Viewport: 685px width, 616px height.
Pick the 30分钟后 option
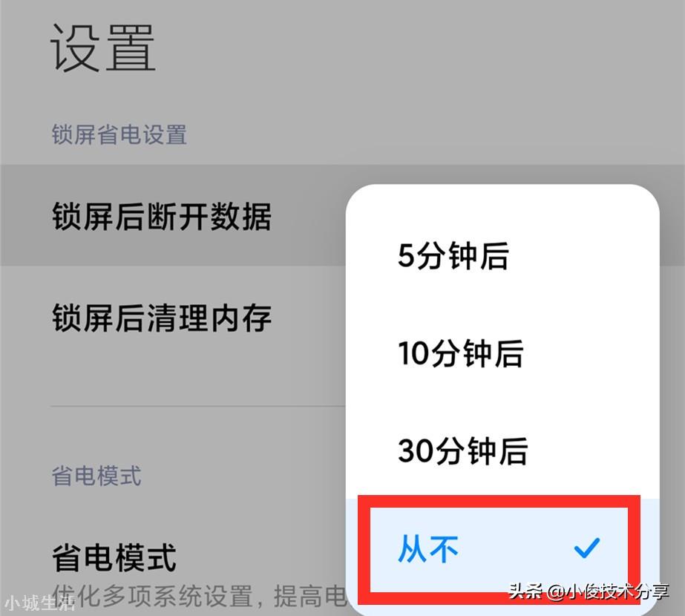462,450
